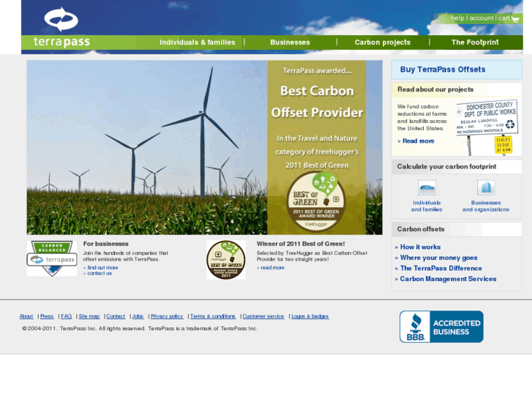This screenshot has height=399, width=532.
Task: Open The TerraPass Difference link
Action: (441, 268)
